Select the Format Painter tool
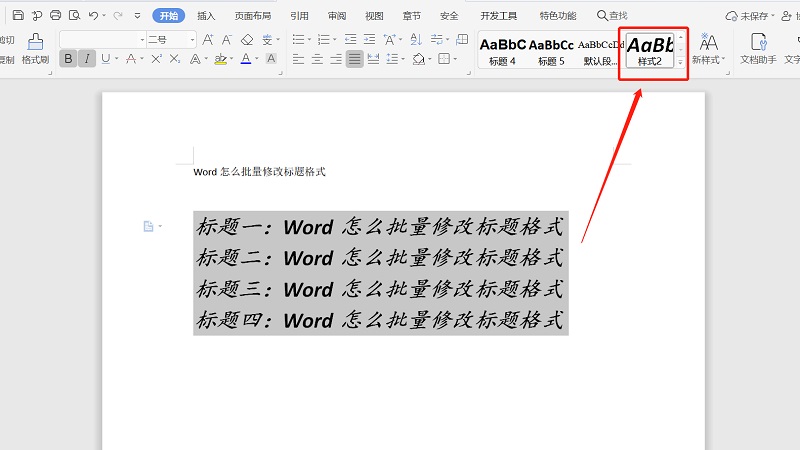 35,48
